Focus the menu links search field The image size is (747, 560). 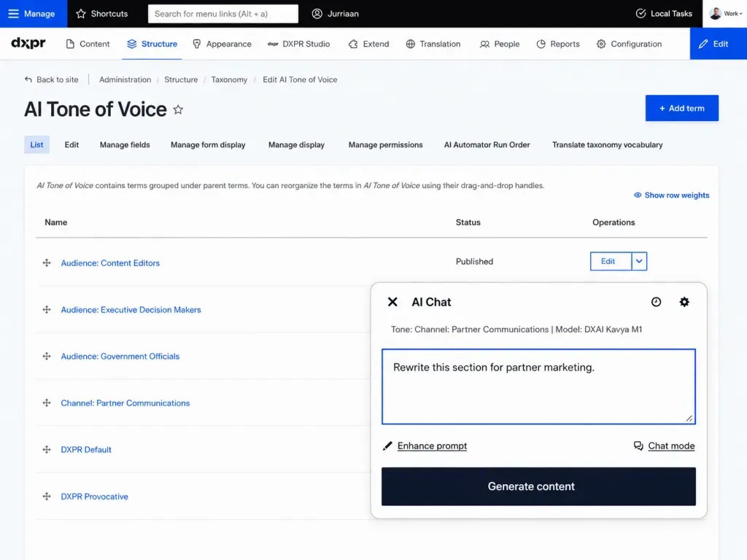223,14
